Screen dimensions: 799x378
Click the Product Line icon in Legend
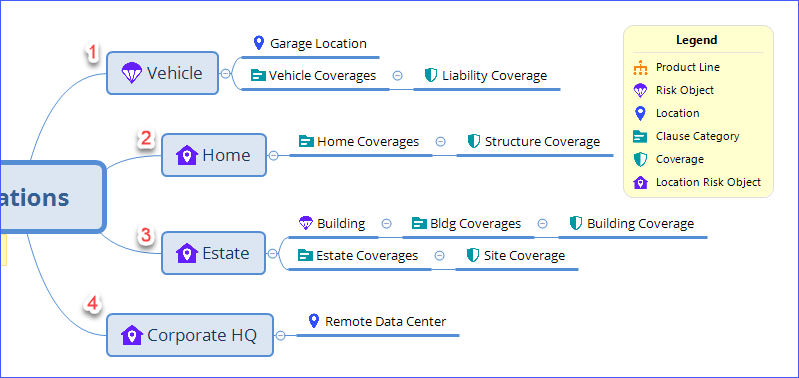pyautogui.click(x=640, y=68)
